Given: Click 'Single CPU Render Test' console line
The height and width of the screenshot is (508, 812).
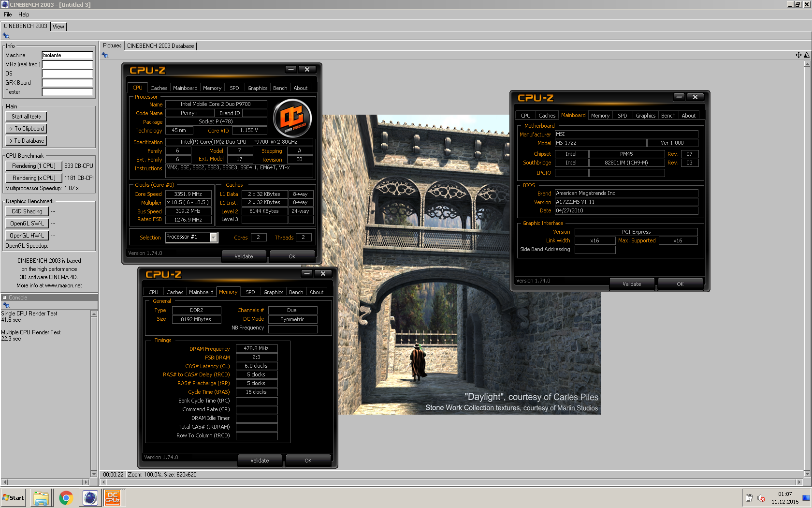Looking at the screenshot, I should click(29, 314).
